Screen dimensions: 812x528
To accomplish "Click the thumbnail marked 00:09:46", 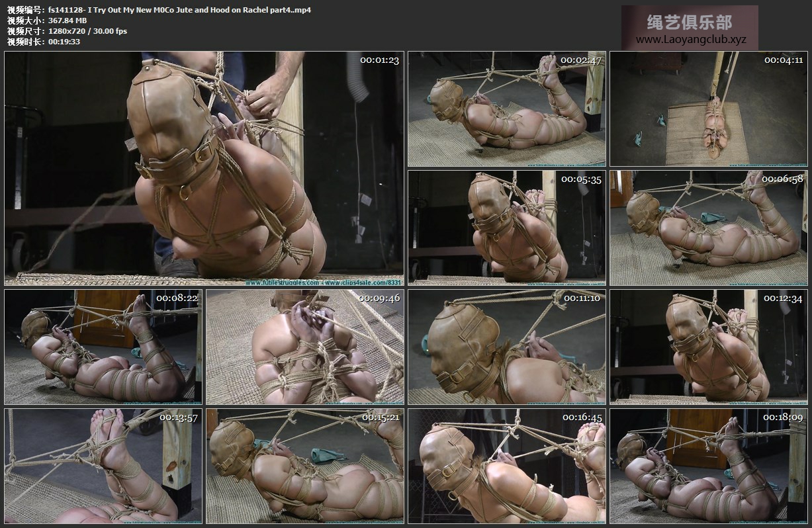I will (x=304, y=347).
